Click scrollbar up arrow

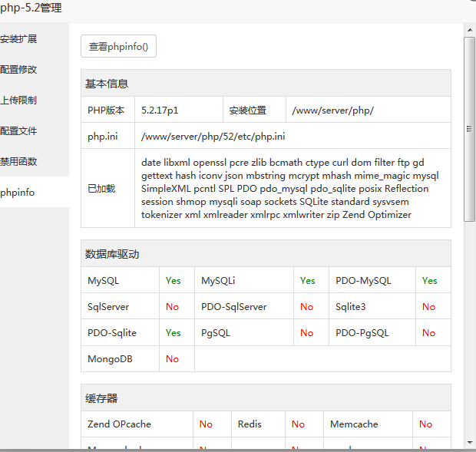point(470,30)
